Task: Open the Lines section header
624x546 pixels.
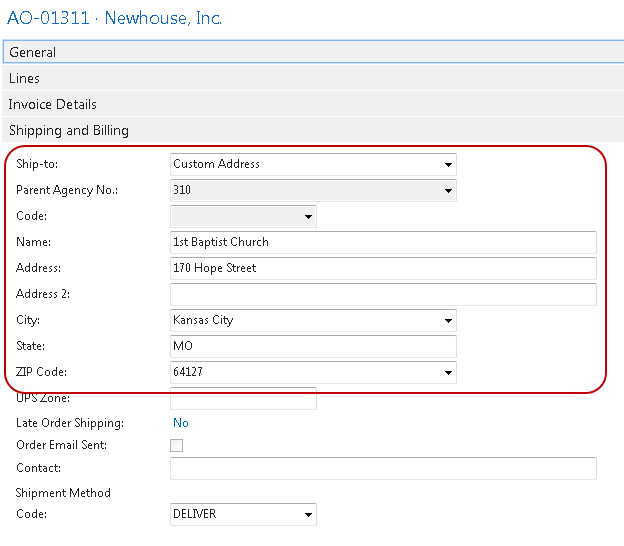Action: click(24, 78)
